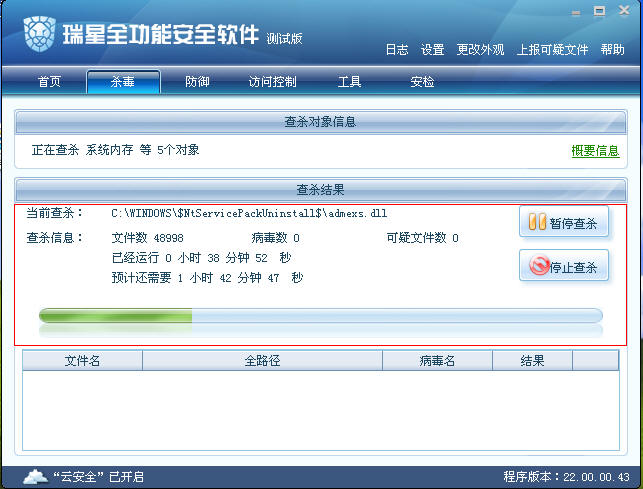Viewport: 643px width, 489px height.
Task: Open the 日志 menu
Action: click(x=397, y=50)
